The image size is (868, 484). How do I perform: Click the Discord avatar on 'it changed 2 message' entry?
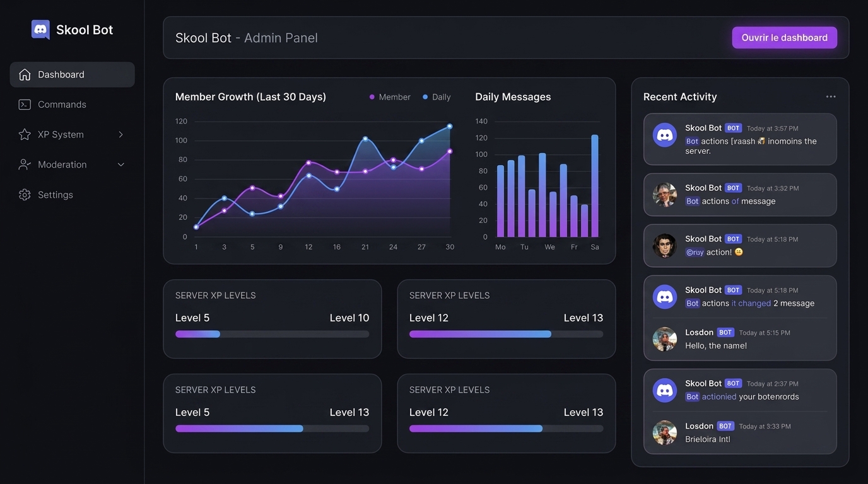point(665,297)
